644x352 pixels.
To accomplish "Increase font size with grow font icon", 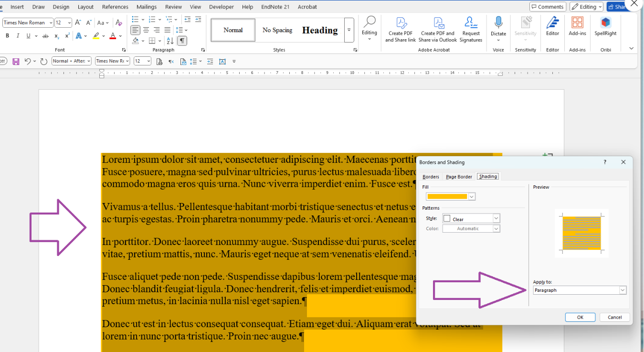I will coord(79,22).
